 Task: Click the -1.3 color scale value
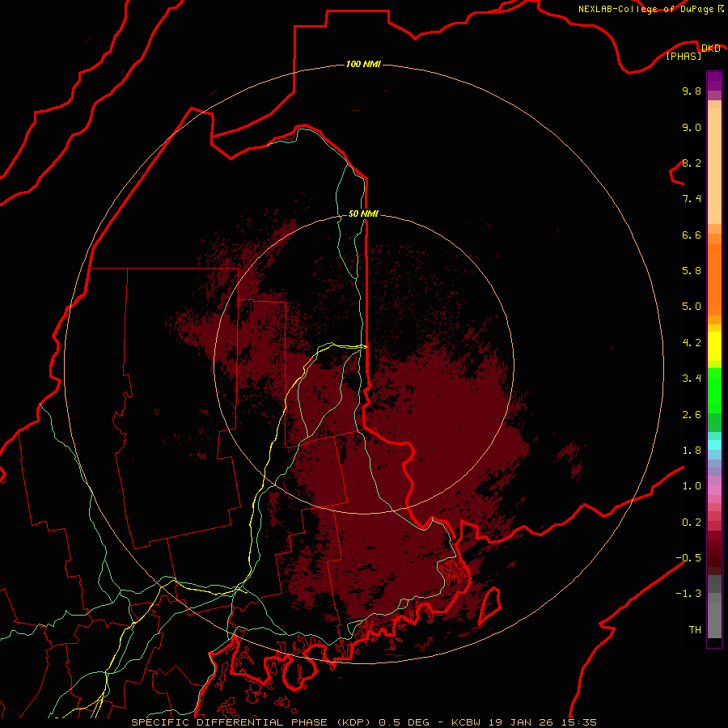688,594
